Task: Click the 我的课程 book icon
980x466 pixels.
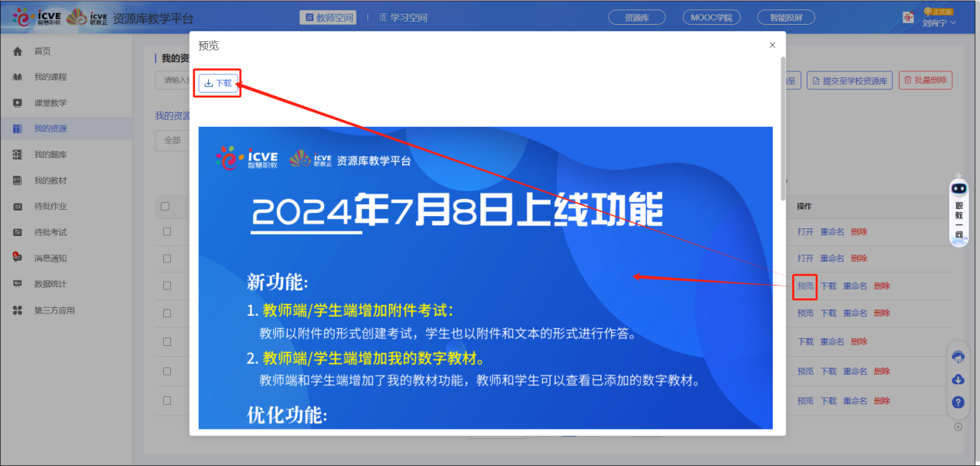Action: (17, 77)
